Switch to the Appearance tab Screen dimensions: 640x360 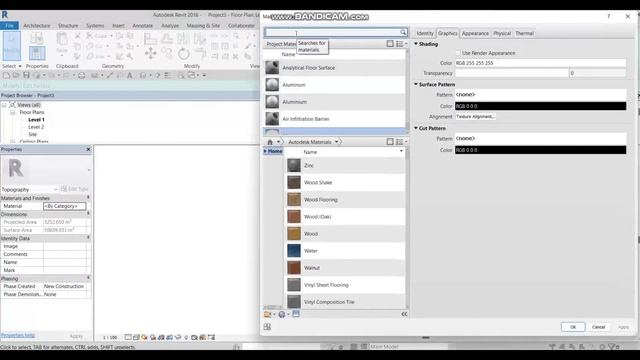[x=475, y=33]
